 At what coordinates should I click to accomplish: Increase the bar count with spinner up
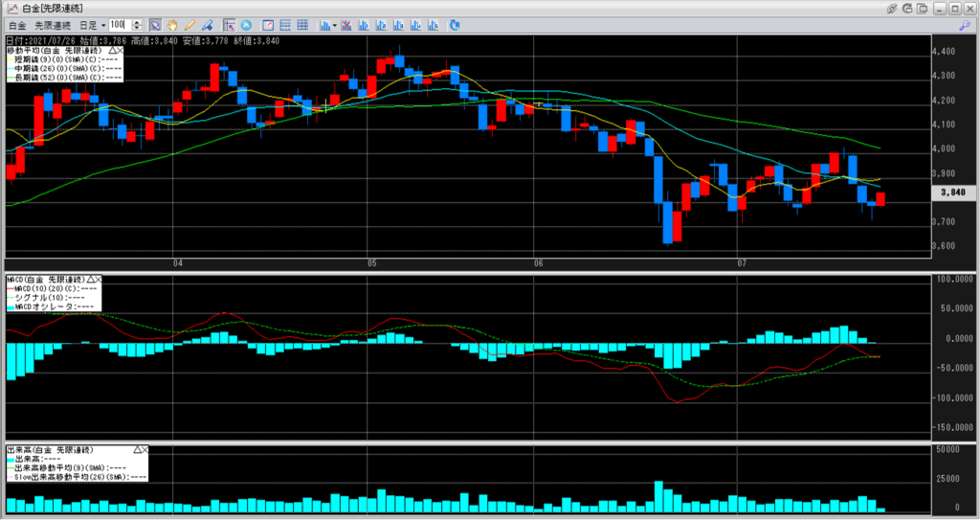[x=137, y=23]
